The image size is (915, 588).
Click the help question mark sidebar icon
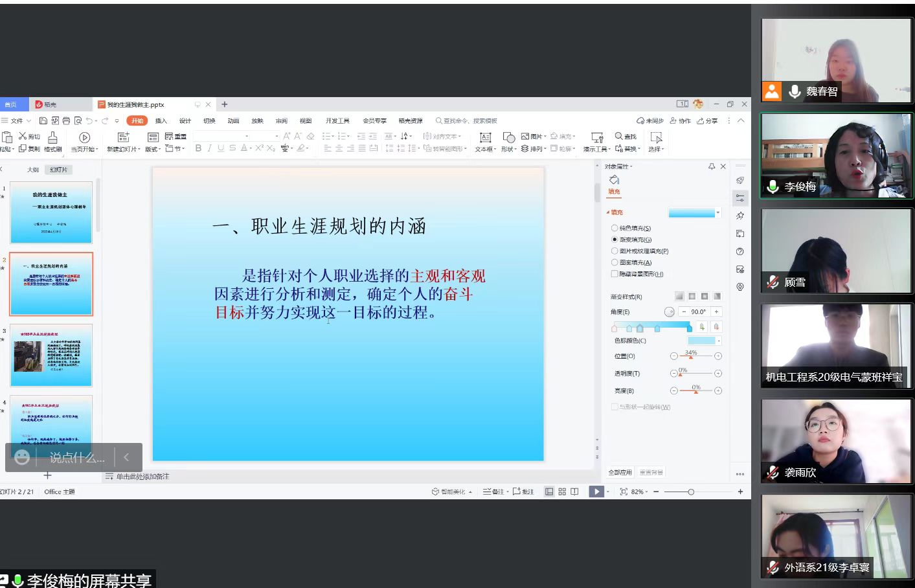click(740, 251)
